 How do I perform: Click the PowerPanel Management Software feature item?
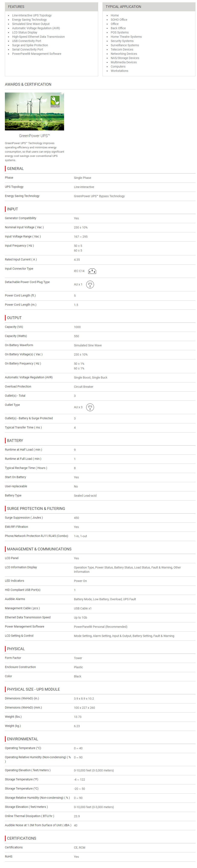point(37,54)
